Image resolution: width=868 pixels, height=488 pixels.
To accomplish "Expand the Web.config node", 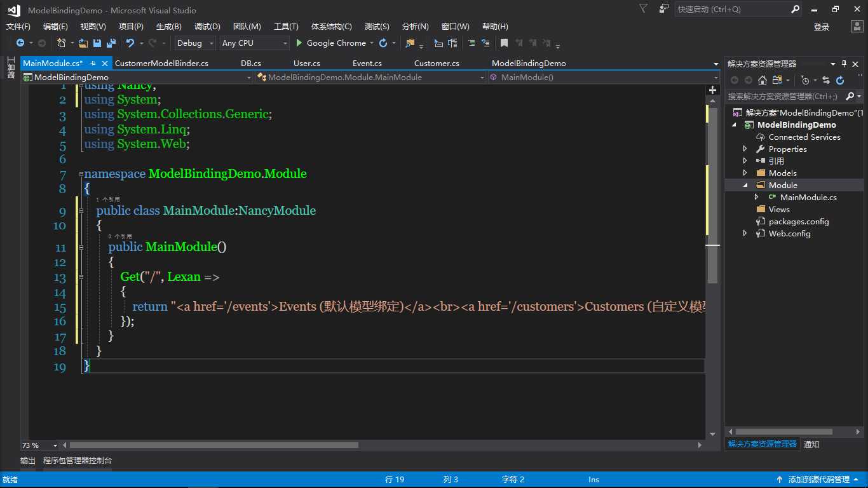I will click(745, 234).
